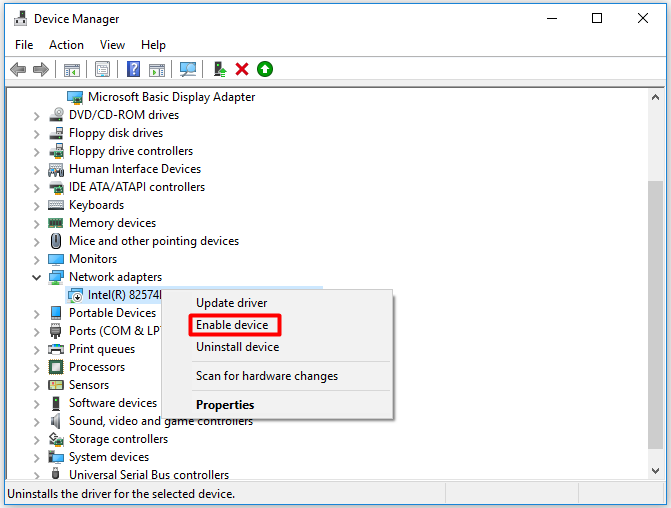This screenshot has height=508, width=671.
Task: Click the Portable Devices icon
Action: click(56, 313)
